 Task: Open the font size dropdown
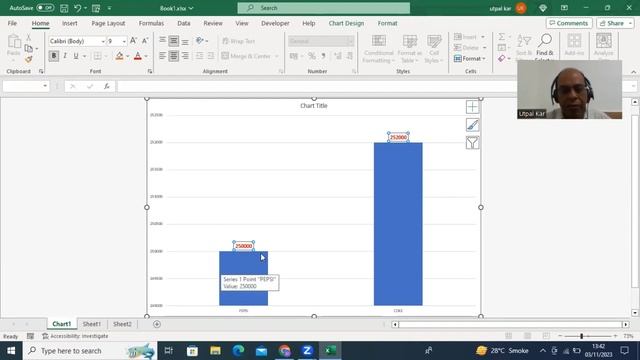(124, 41)
